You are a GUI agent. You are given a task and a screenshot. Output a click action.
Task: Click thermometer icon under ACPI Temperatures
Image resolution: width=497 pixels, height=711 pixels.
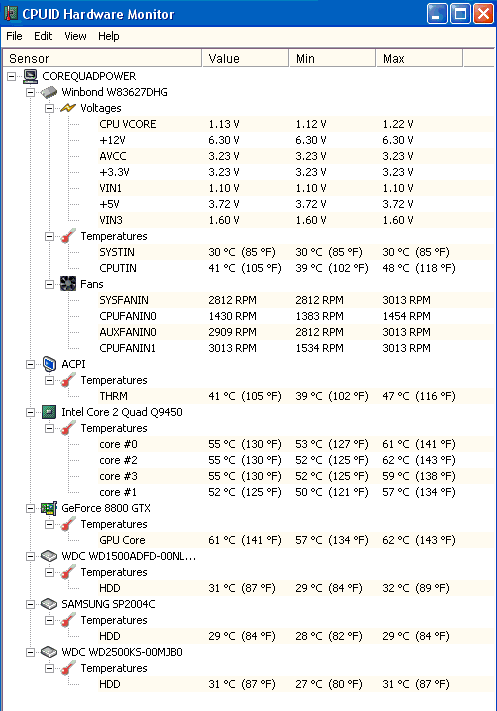(68, 380)
